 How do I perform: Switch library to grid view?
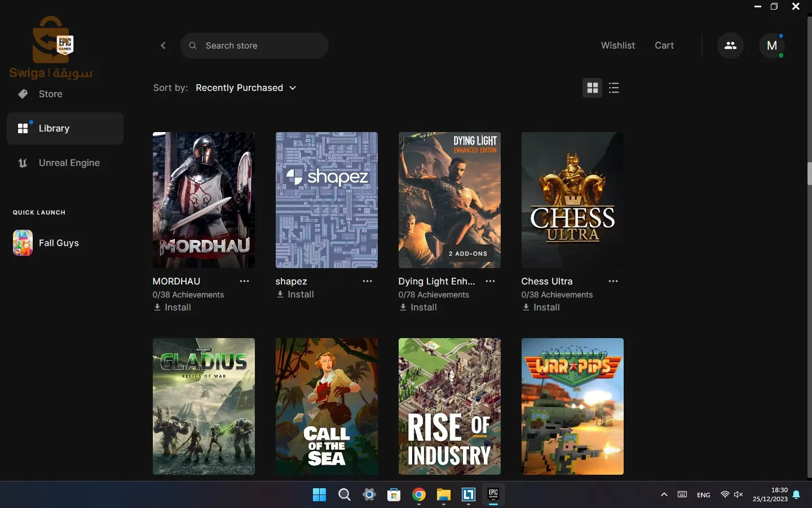pos(592,88)
